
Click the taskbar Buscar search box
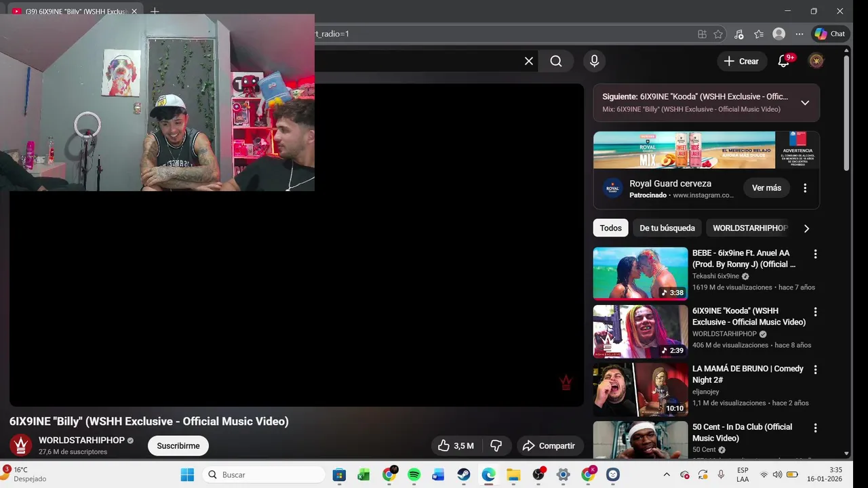(x=263, y=474)
